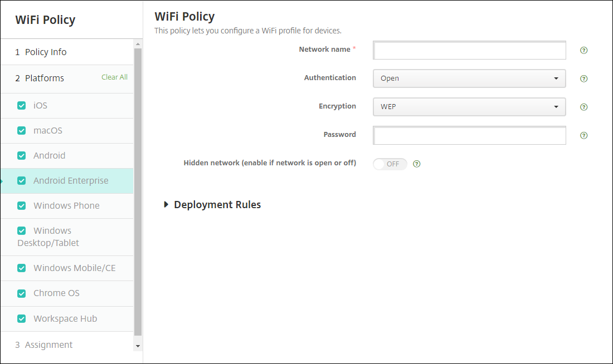Toggle the Chrome OS checkbox
The height and width of the screenshot is (364, 613).
[x=22, y=293]
